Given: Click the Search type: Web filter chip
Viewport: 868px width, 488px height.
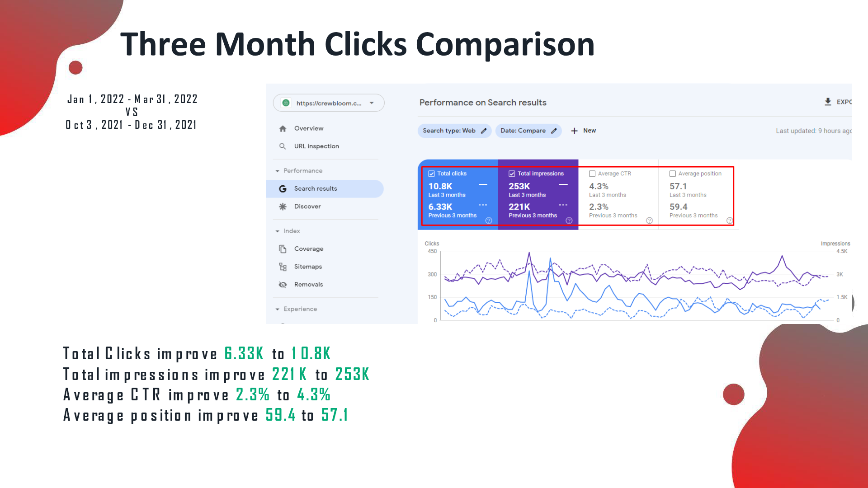Looking at the screenshot, I should (454, 131).
